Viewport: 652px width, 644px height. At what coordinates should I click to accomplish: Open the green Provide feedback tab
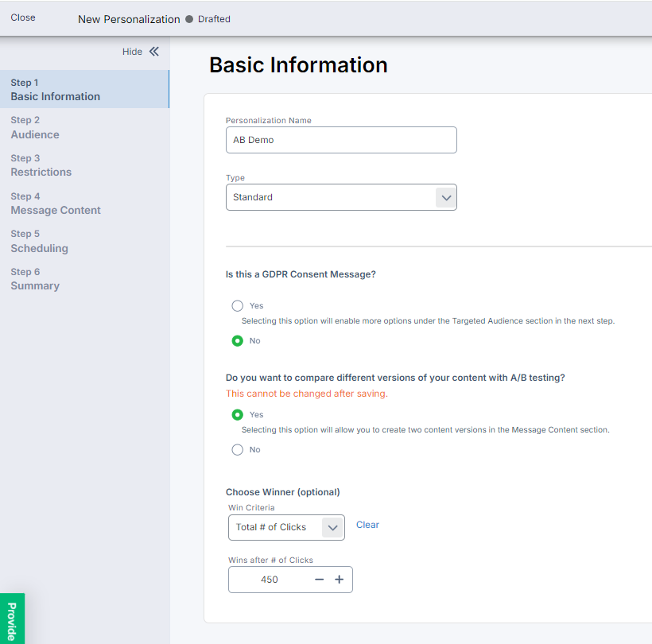12,619
